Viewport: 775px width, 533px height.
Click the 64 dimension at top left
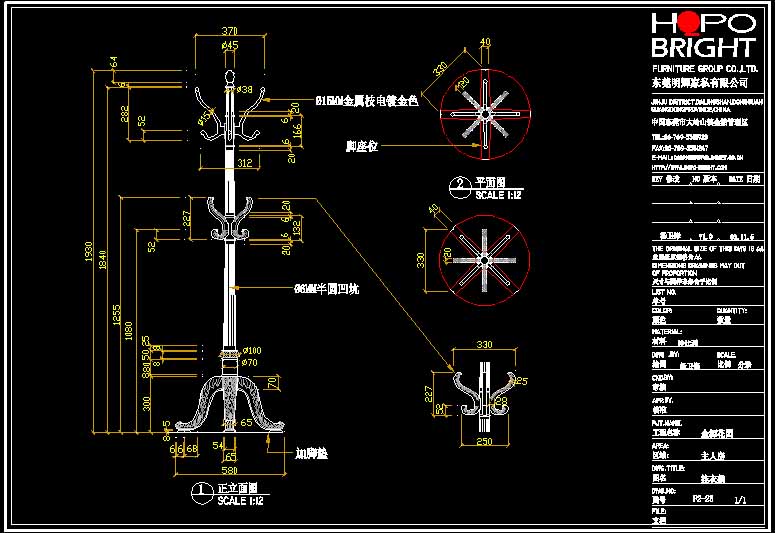click(x=114, y=62)
